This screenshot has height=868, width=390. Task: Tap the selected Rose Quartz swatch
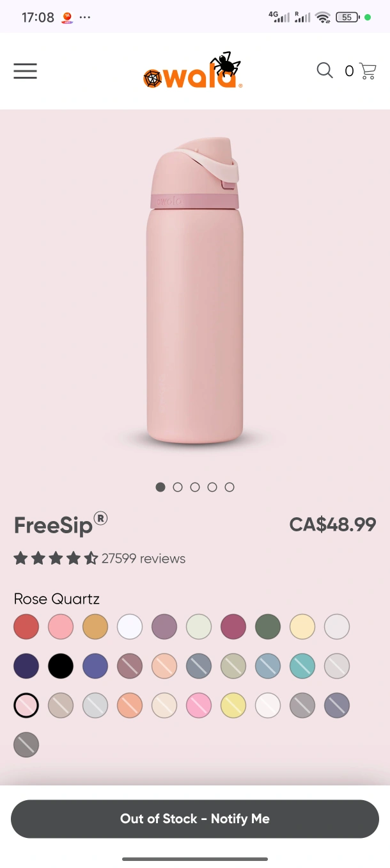[x=26, y=706]
